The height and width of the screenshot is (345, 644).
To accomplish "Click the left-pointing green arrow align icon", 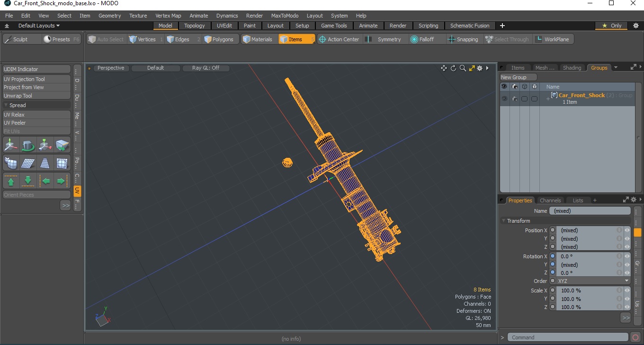I will (x=45, y=181).
